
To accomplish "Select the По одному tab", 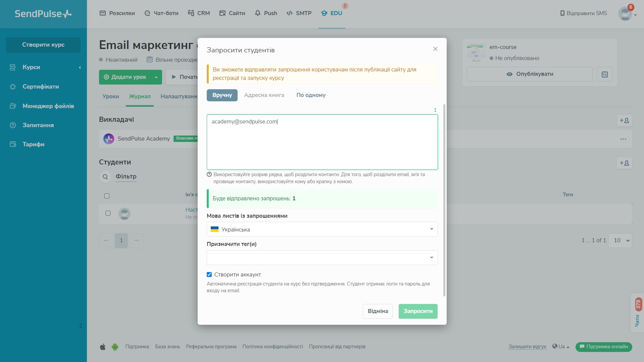I will [311, 95].
